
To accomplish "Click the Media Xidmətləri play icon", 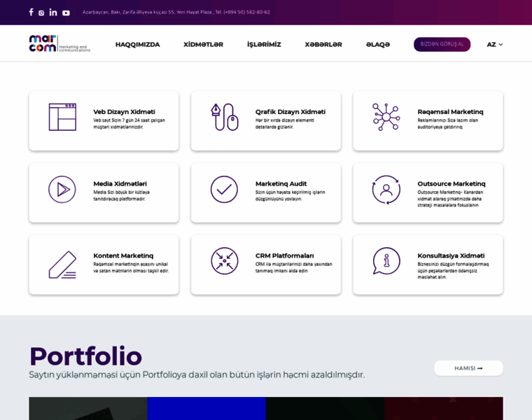I will click(62, 189).
